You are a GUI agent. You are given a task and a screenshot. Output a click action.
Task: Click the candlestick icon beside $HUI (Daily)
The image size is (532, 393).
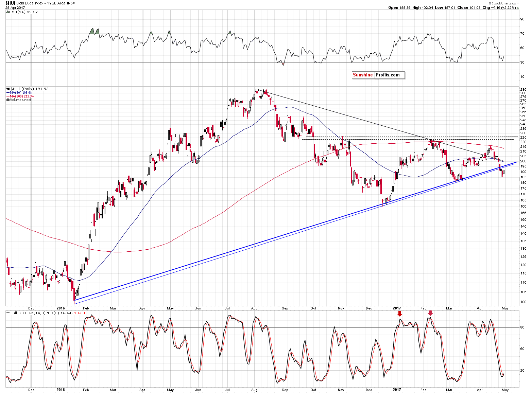(8, 89)
